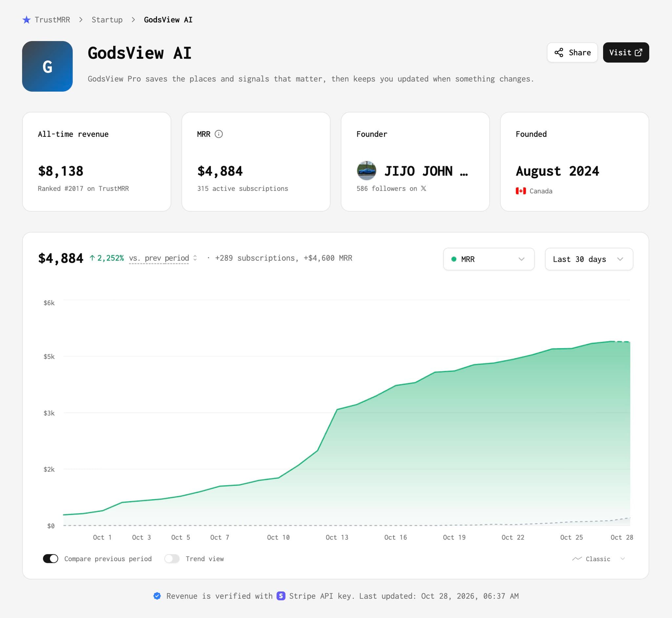Open the Classic chart style dropdown
This screenshot has height=618, width=672.
[598, 559]
